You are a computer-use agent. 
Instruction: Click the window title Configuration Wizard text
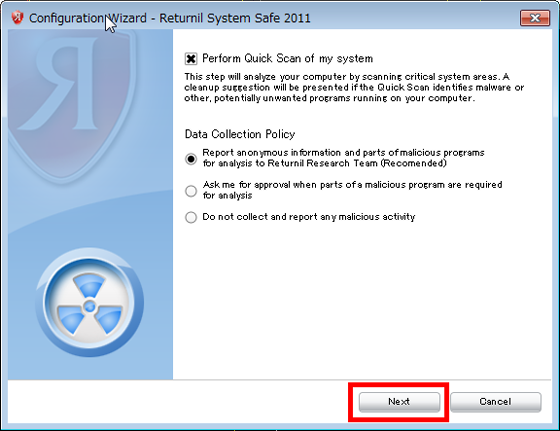tap(170, 18)
